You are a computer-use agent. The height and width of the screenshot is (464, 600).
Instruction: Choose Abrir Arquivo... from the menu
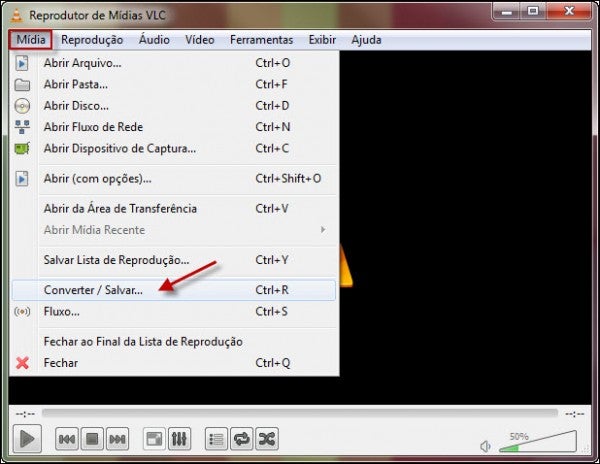(82, 63)
